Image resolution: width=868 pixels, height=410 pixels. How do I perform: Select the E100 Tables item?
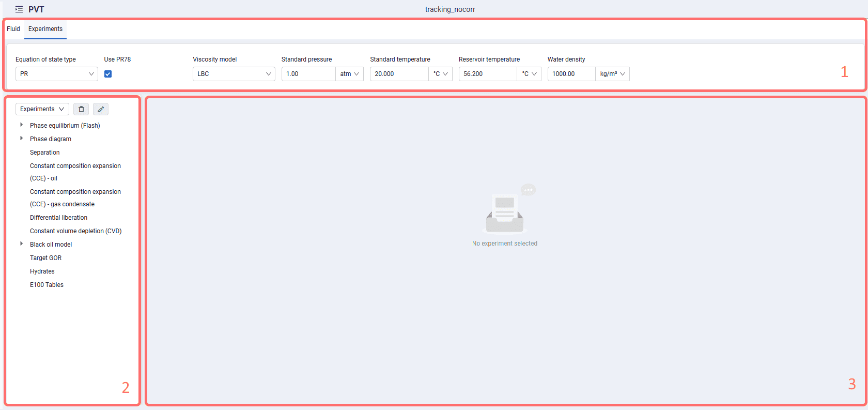[47, 285]
